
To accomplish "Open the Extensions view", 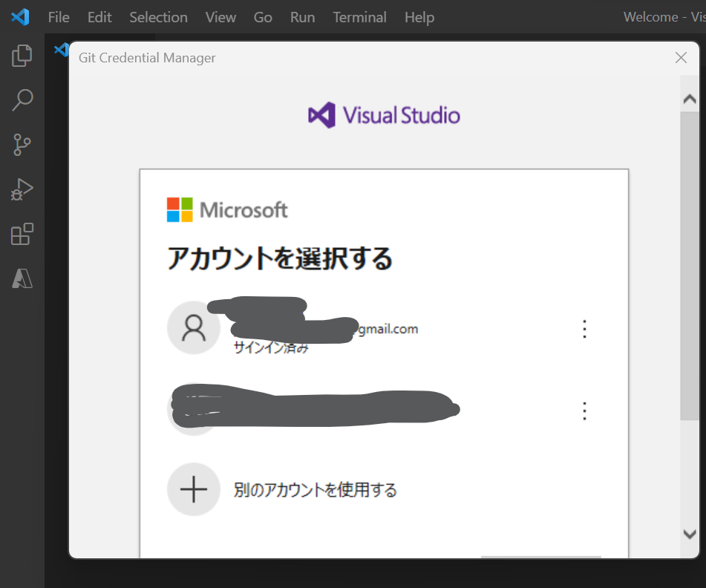I will coord(22,234).
